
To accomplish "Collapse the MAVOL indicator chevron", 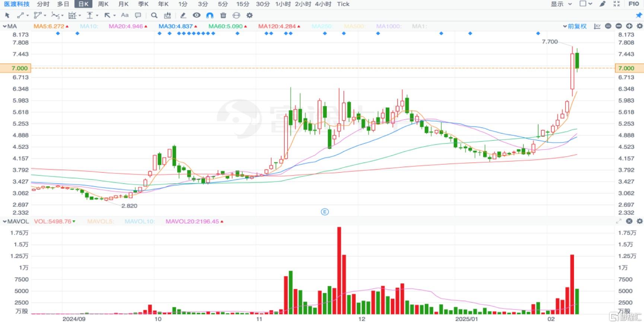I will (x=5, y=221).
